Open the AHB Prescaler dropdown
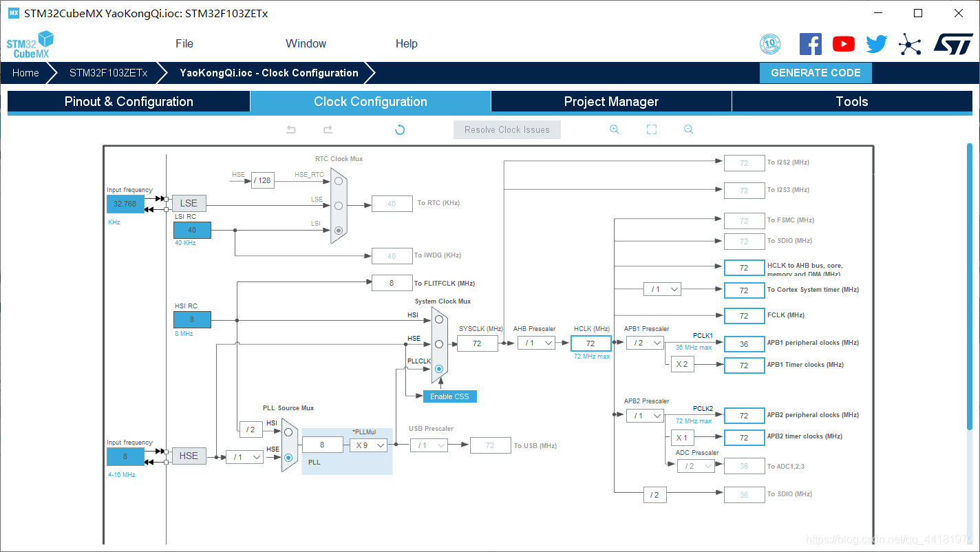The height and width of the screenshot is (552, 980). pyautogui.click(x=536, y=343)
